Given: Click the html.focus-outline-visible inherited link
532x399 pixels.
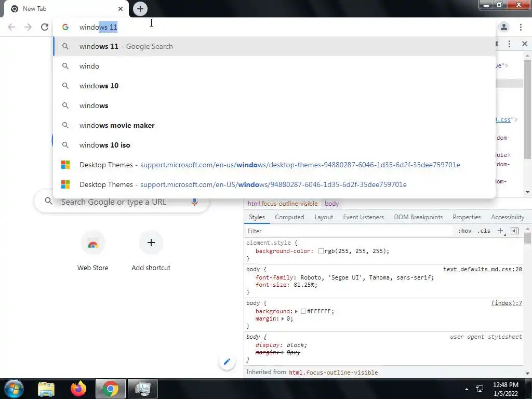Looking at the screenshot, I should (333, 373).
